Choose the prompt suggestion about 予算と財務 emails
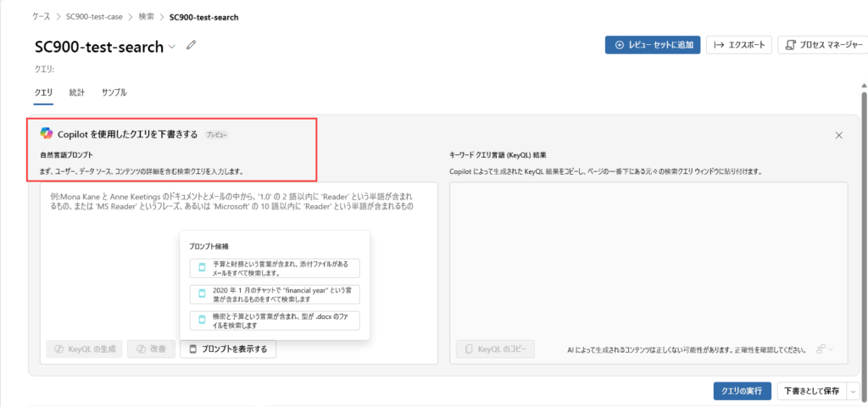Viewport: 868px width, 407px height. tap(275, 268)
